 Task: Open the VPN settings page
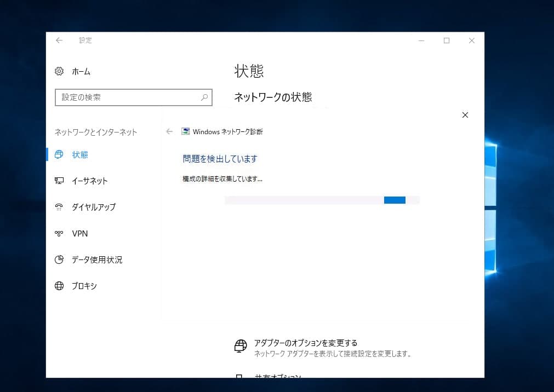pyautogui.click(x=80, y=233)
